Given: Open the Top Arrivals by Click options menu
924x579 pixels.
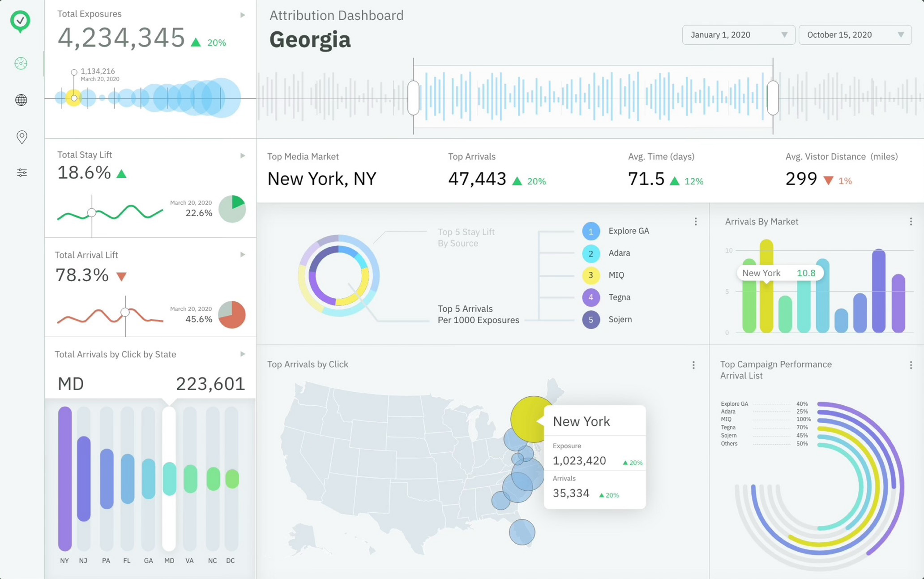Looking at the screenshot, I should tap(693, 365).
